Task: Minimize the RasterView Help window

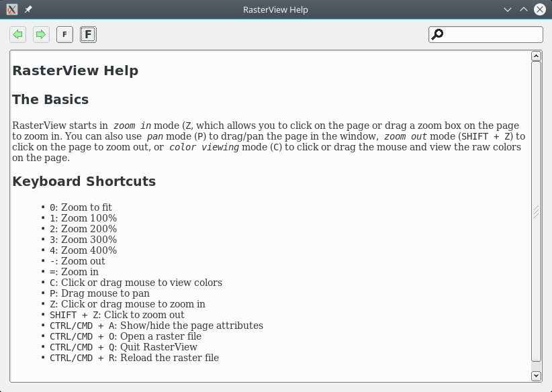Action: [x=507, y=9]
